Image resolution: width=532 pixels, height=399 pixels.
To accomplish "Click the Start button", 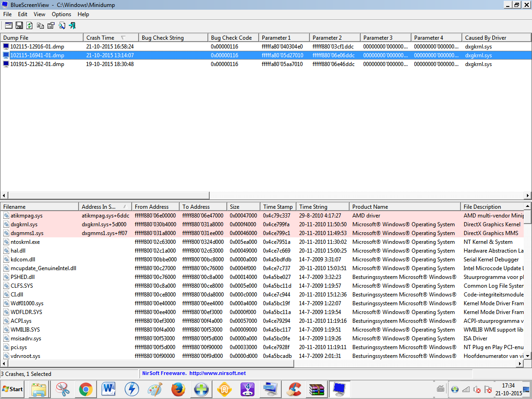I will pyautogui.click(x=13, y=389).
